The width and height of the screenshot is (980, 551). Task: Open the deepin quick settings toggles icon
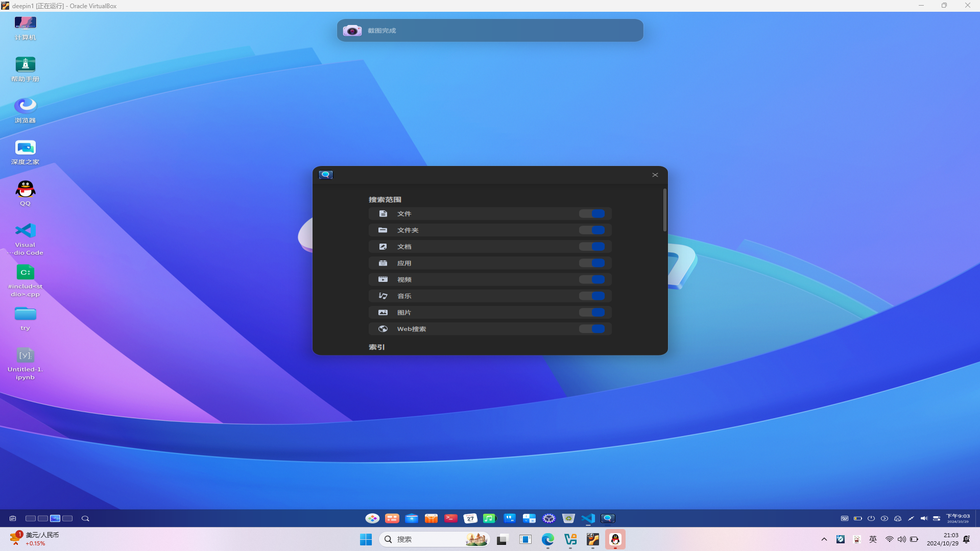click(937, 518)
